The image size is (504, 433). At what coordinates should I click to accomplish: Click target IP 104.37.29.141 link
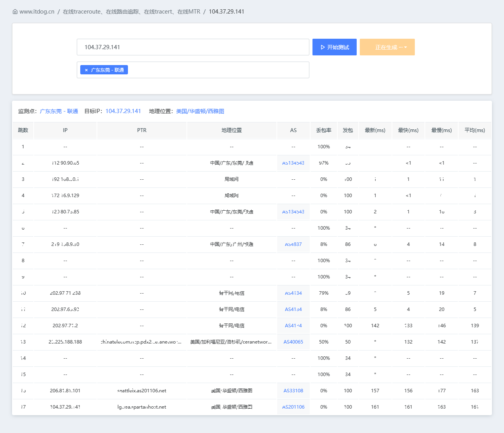[123, 111]
